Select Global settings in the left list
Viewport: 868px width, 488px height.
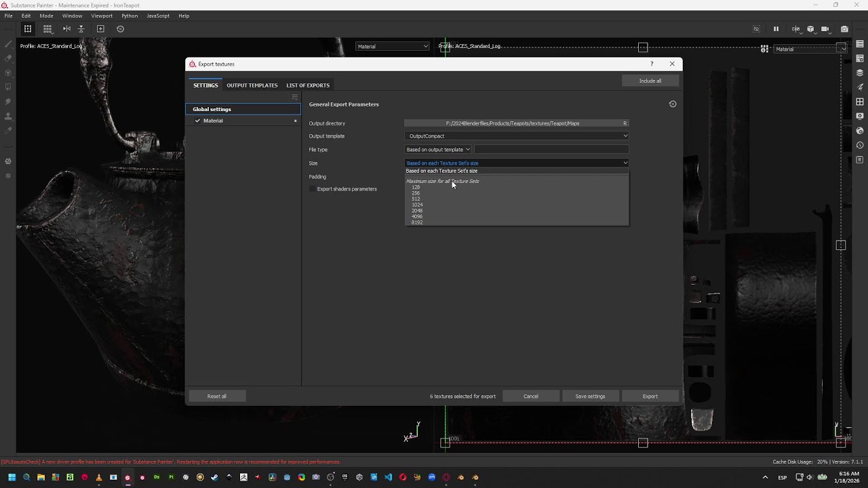click(x=243, y=109)
